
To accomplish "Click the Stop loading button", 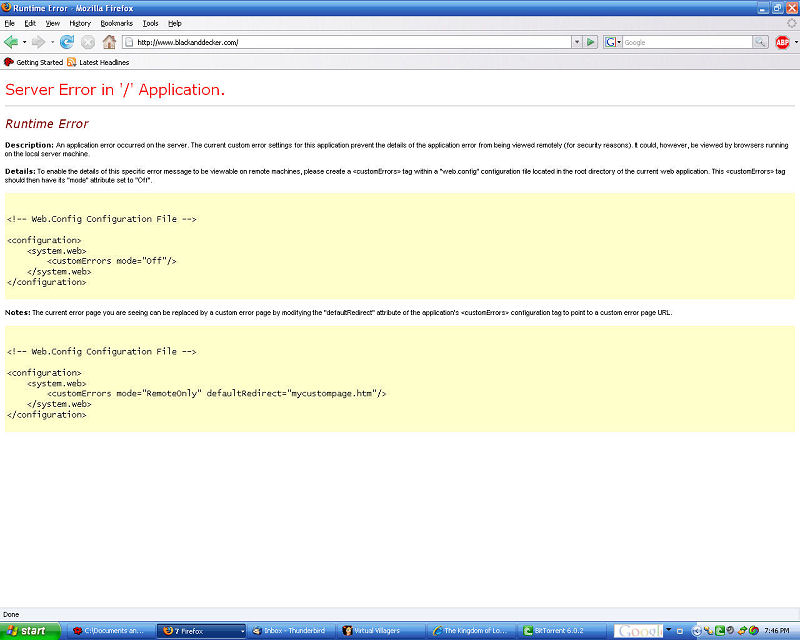I will tap(88, 42).
